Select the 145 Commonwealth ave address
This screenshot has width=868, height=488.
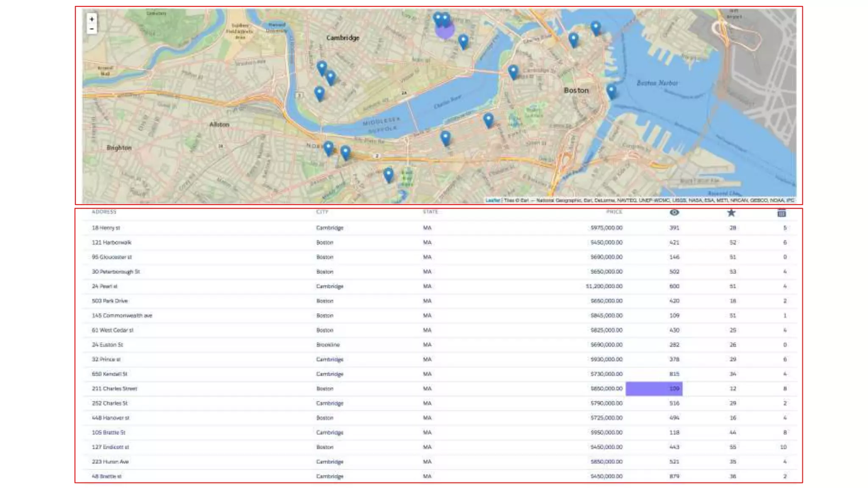click(122, 316)
